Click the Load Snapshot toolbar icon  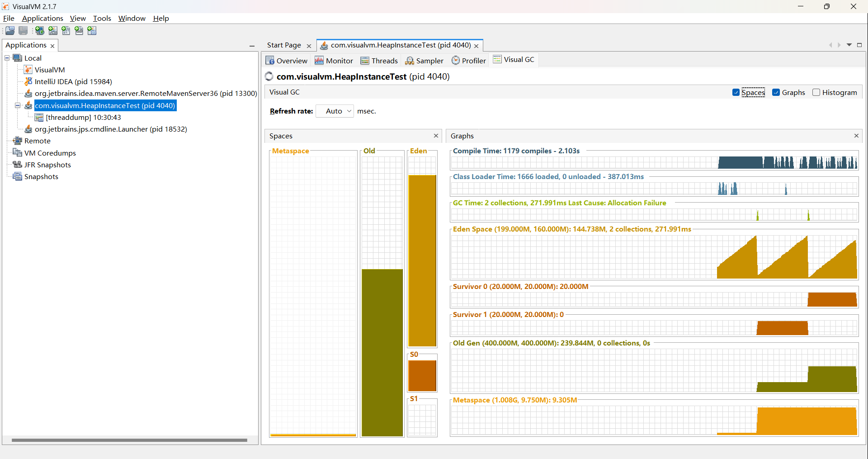(x=10, y=31)
